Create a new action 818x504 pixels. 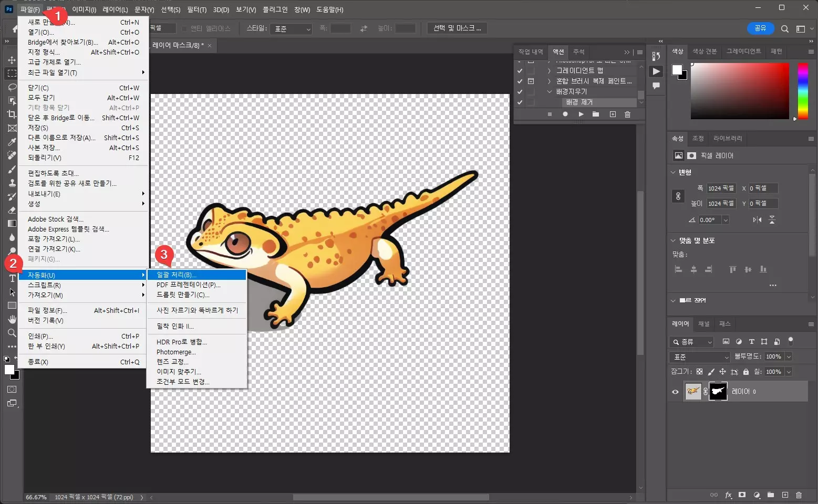pos(613,114)
